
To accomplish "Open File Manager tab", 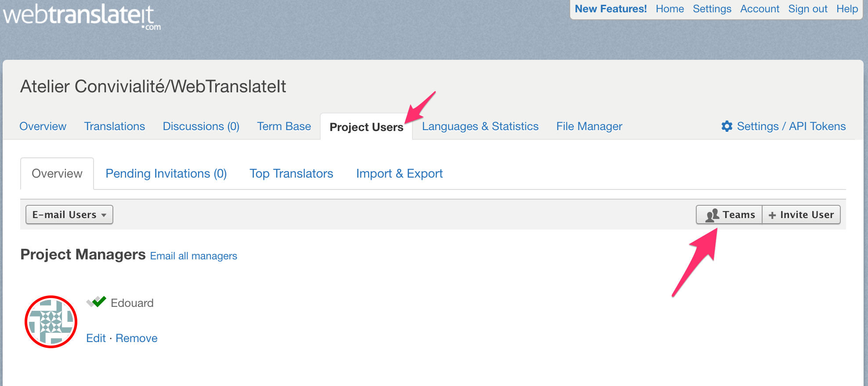I will [x=589, y=126].
